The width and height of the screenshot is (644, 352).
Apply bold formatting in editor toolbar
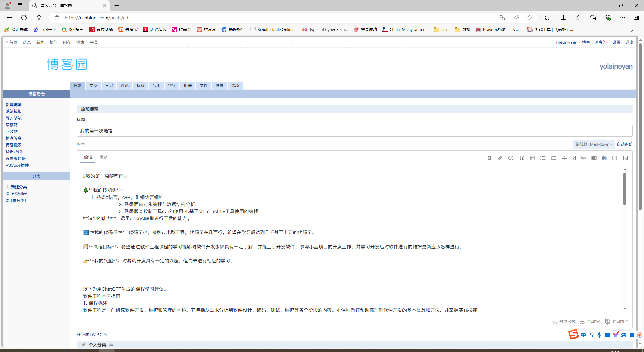pos(489,158)
